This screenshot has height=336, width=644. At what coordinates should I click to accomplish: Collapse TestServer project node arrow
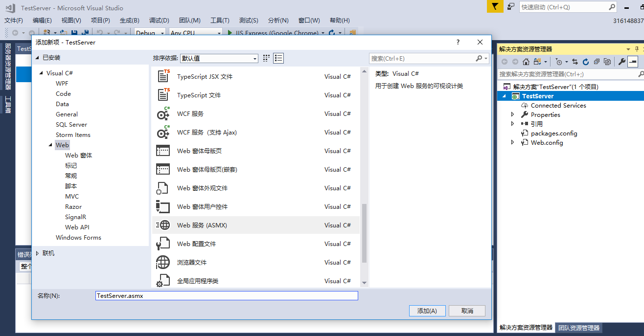505,96
